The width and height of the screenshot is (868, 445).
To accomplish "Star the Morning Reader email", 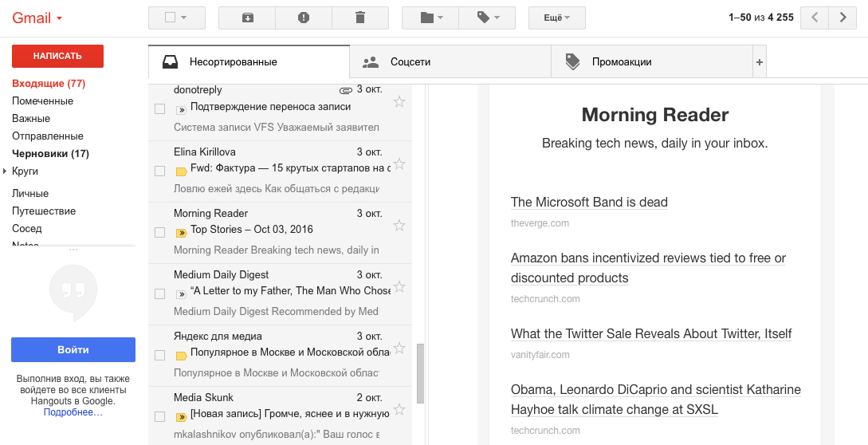I will click(399, 225).
